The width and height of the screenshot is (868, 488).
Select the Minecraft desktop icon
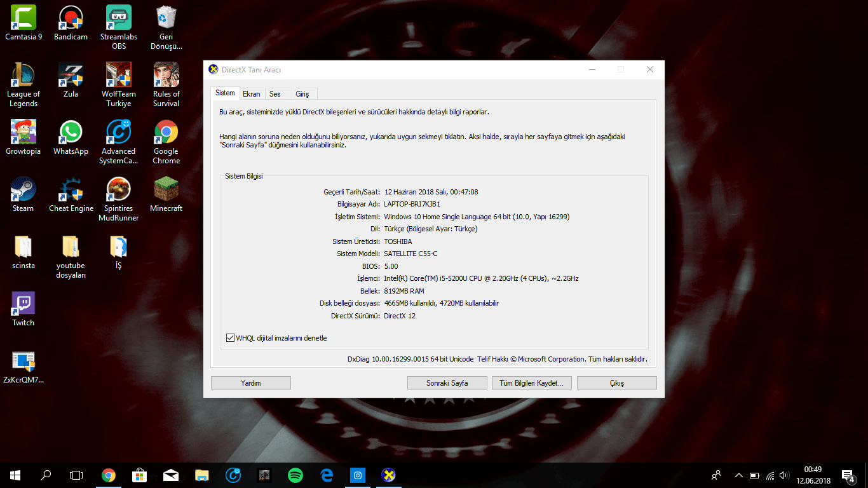(166, 194)
